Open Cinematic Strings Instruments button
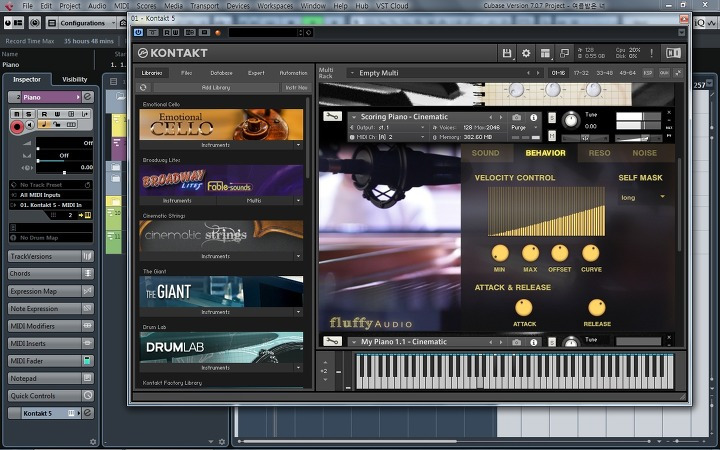Viewport: 720px width, 450px height. click(216, 256)
